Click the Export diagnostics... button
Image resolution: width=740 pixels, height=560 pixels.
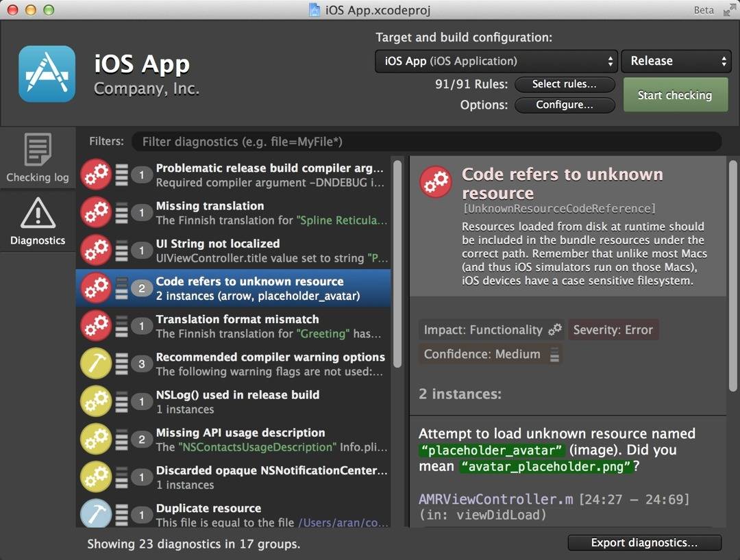coord(644,543)
